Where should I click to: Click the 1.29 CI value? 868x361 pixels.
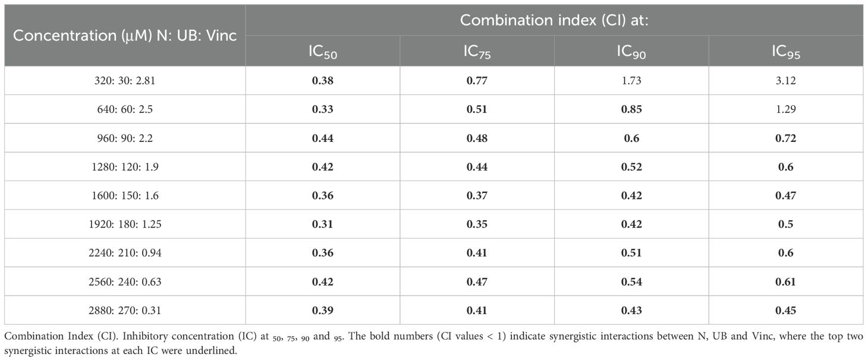click(x=786, y=109)
